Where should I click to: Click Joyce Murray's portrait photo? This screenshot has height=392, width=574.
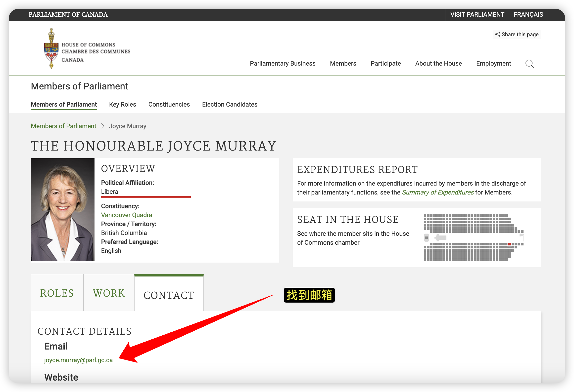(x=63, y=210)
